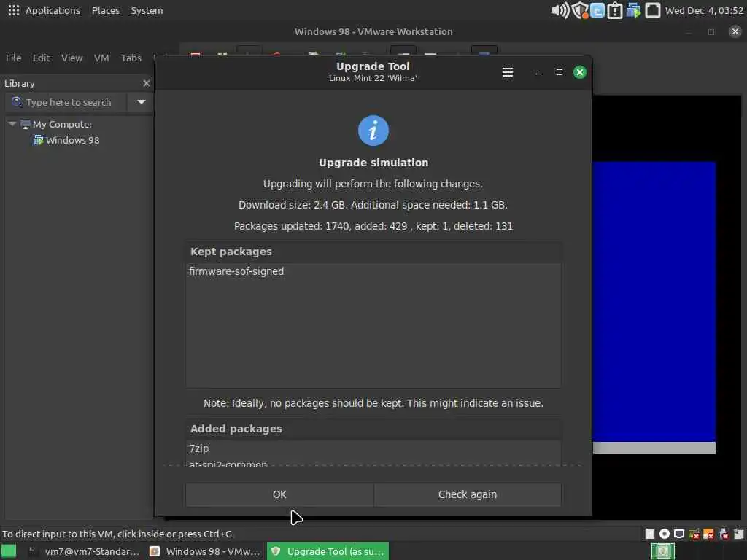Open the System panel menu
Viewport: 747px width, 560px height.
tap(147, 10)
